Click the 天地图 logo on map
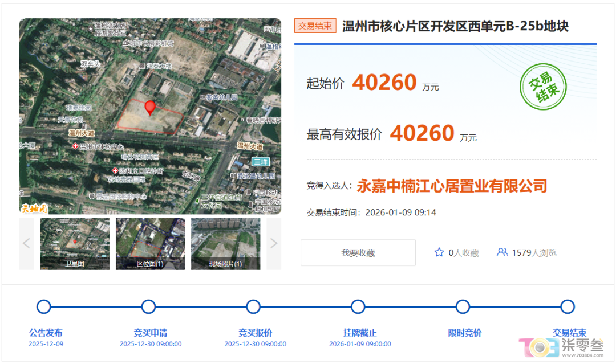Viewport: 616px width, 364px height. coord(34,208)
